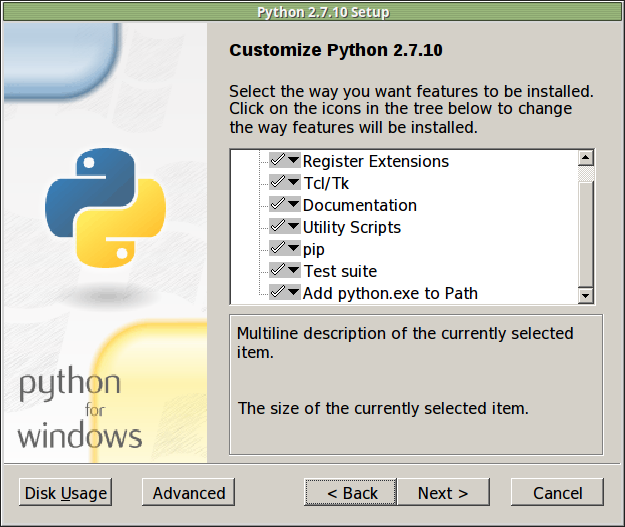The image size is (625, 527).
Task: Click the feature list scrollbar thumb
Action: (x=586, y=234)
